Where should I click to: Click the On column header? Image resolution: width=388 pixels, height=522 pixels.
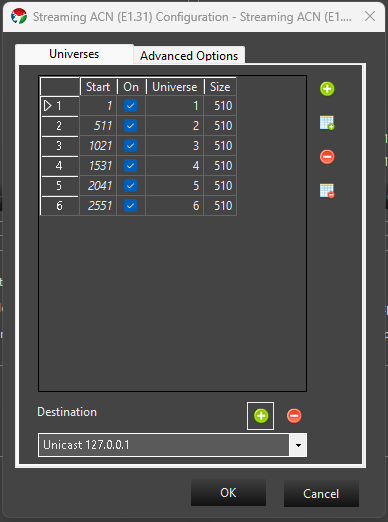[131, 87]
